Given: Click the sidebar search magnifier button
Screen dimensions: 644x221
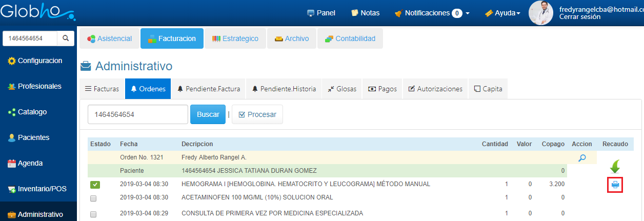Looking at the screenshot, I should [x=66, y=38].
